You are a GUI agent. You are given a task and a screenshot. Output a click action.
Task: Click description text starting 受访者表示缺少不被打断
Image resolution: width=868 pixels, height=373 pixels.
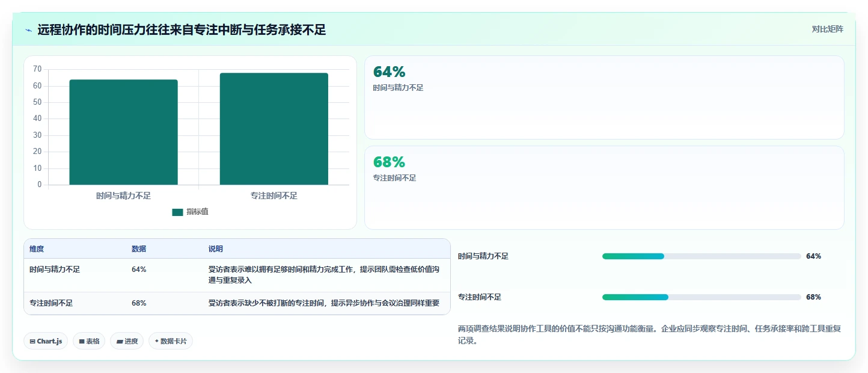click(324, 303)
